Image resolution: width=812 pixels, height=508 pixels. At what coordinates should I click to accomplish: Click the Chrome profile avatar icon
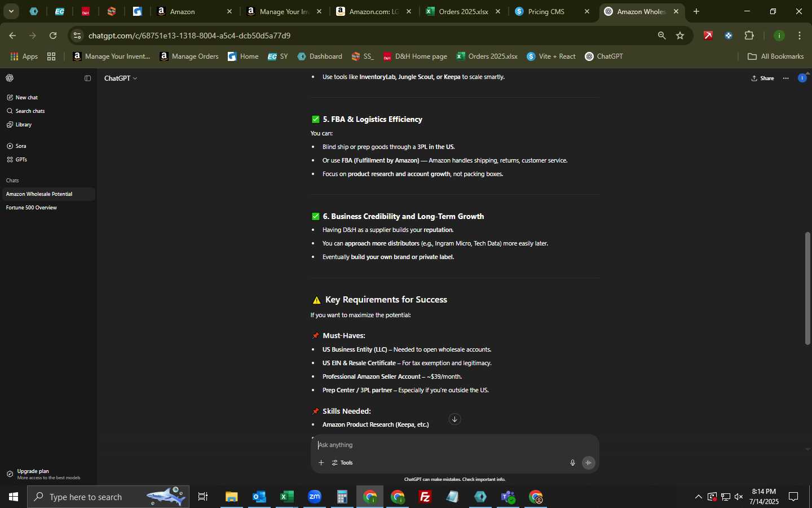(779, 36)
